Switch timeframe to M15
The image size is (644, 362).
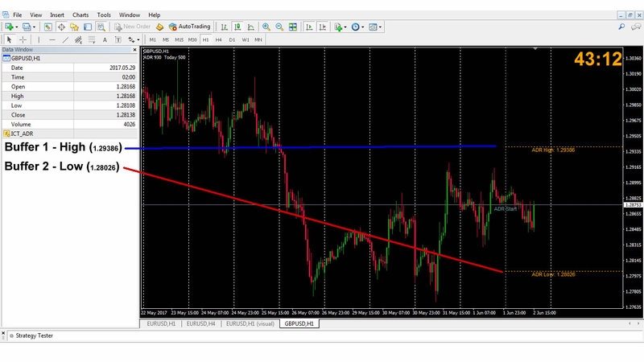coord(179,39)
